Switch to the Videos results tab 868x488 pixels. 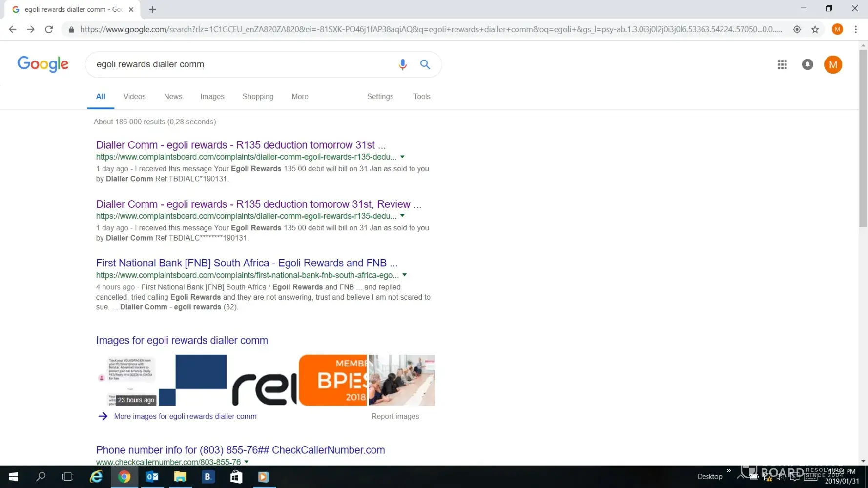click(134, 97)
